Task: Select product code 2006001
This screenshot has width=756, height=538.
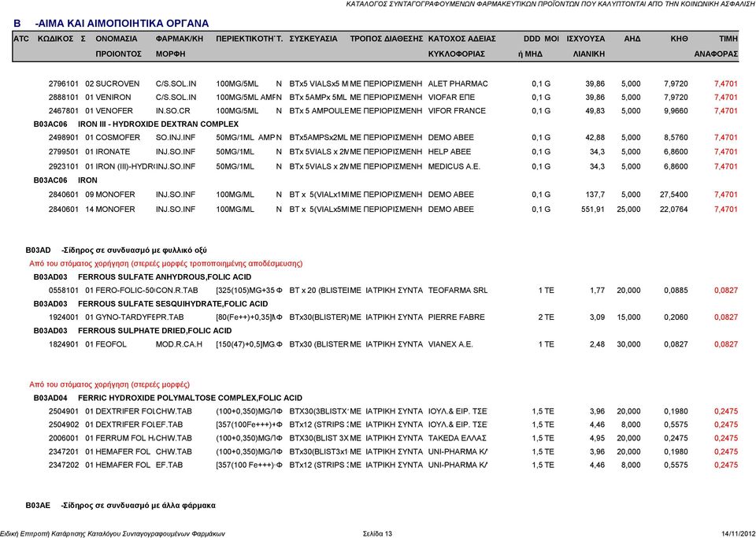Action: [x=63, y=439]
